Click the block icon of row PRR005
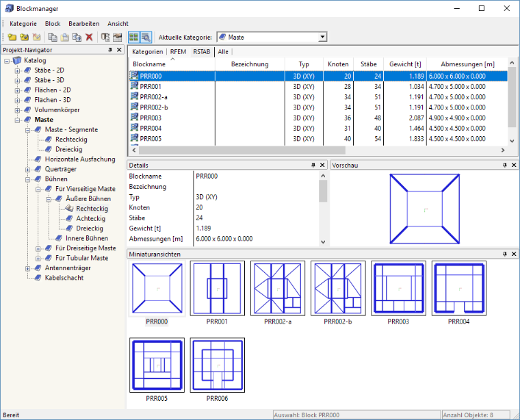 tap(134, 138)
